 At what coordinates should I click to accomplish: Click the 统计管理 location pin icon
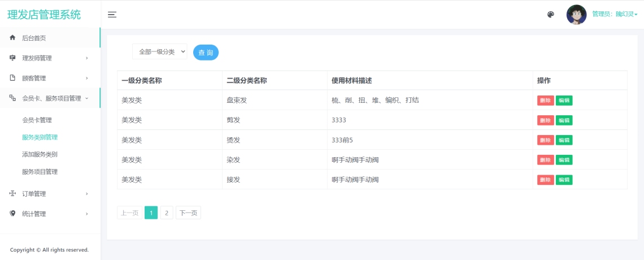pos(12,214)
